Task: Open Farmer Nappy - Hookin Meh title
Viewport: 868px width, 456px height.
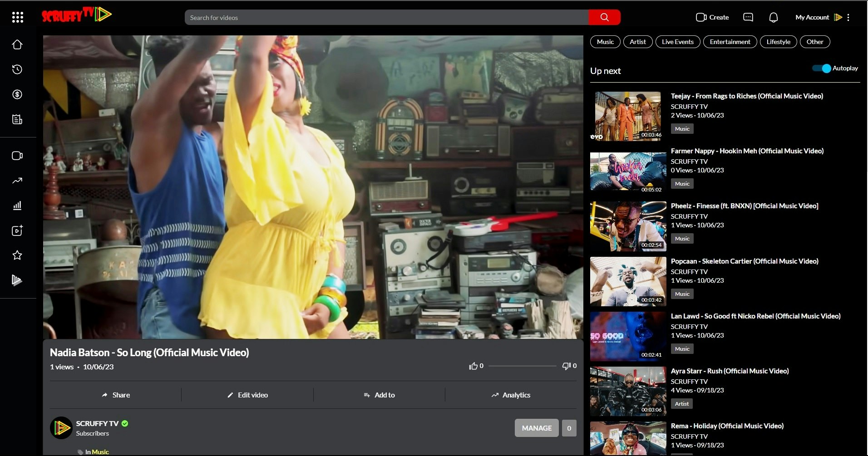Action: pos(747,151)
